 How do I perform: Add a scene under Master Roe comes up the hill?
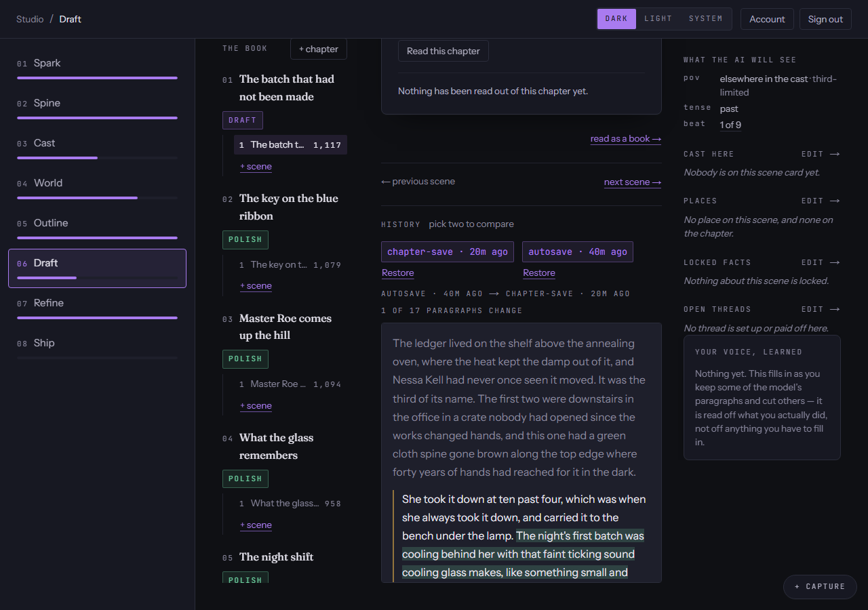(256, 406)
